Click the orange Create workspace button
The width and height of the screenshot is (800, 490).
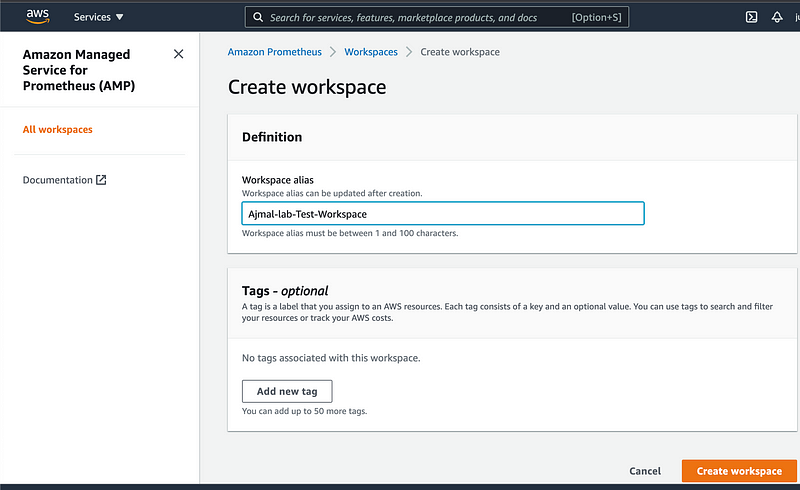[739, 471]
